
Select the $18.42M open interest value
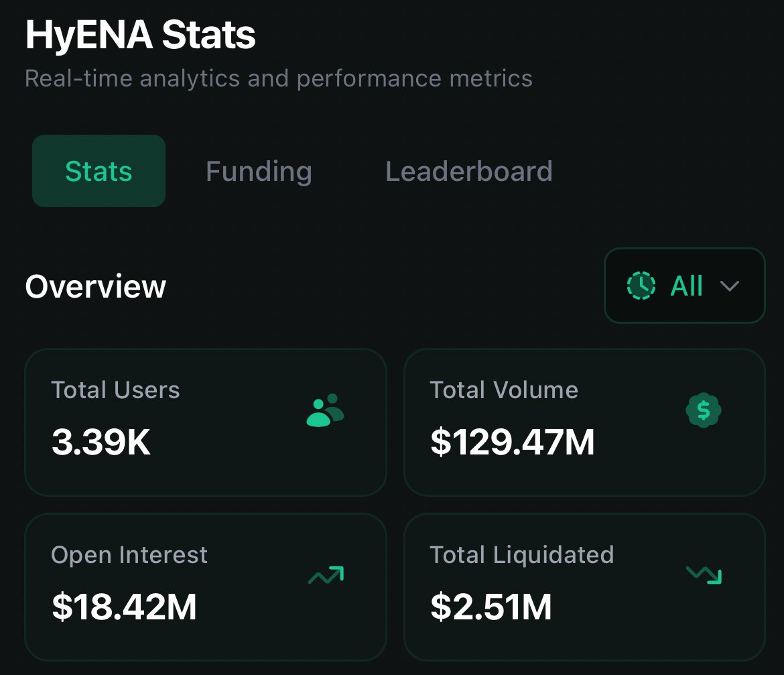click(x=124, y=607)
